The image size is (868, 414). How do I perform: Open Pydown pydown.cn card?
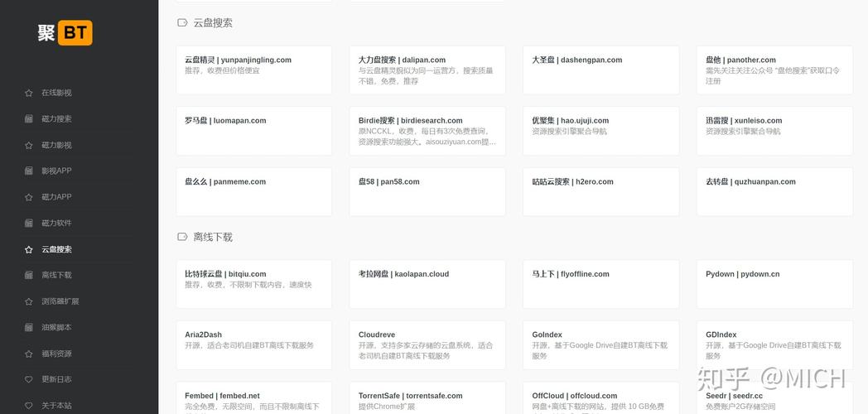(775, 284)
